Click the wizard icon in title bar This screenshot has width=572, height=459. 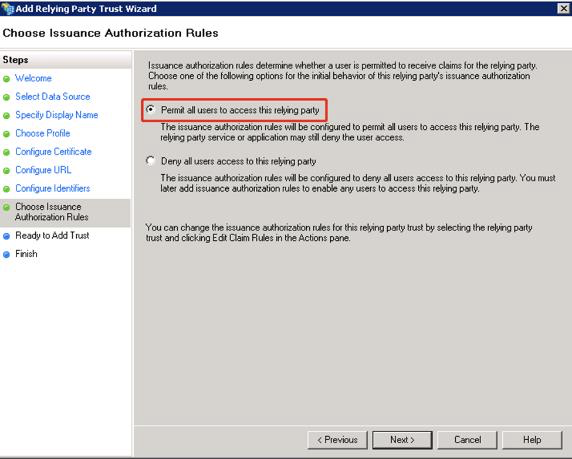pos(7,8)
